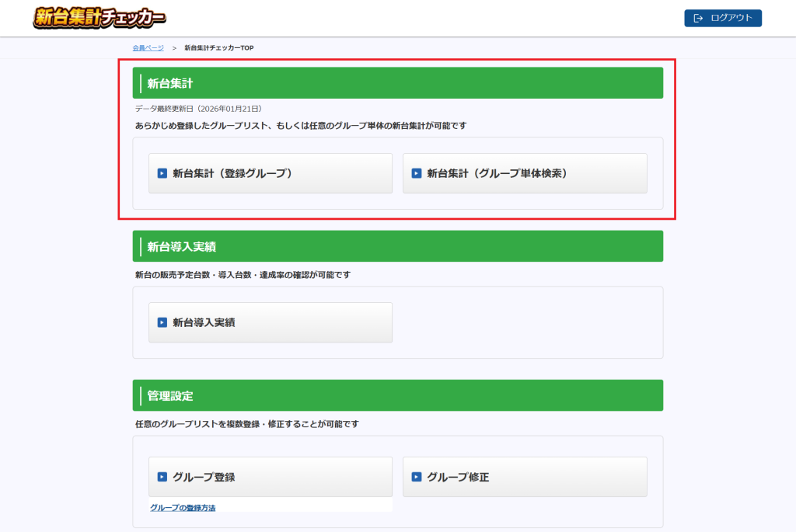Click the play icon beside グループ修正
796x532 pixels.
[x=417, y=477]
